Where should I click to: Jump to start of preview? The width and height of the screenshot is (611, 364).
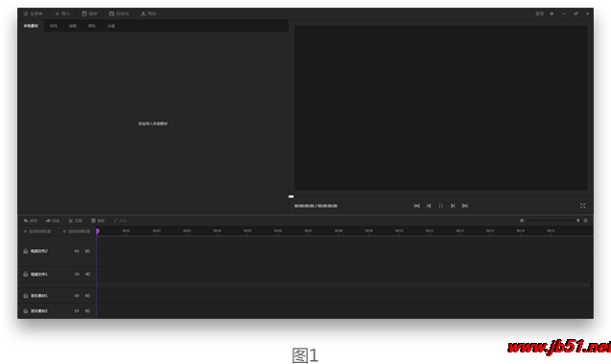416,206
